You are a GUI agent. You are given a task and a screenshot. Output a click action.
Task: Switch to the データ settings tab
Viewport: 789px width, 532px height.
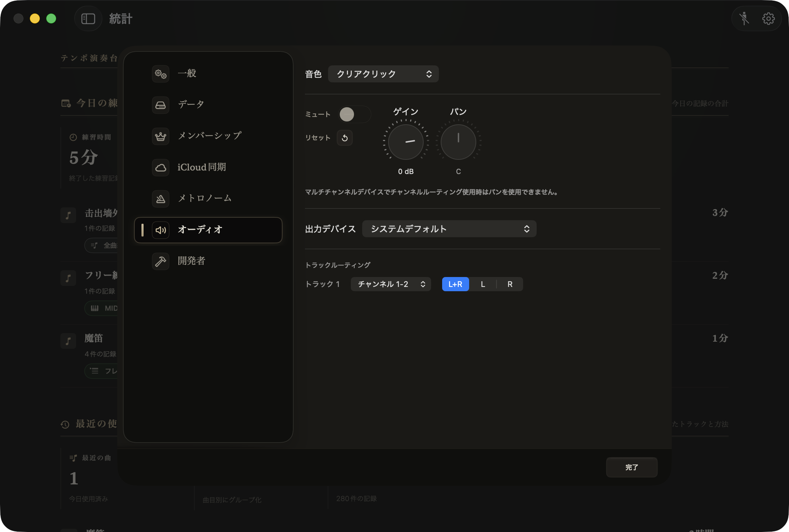(x=208, y=105)
